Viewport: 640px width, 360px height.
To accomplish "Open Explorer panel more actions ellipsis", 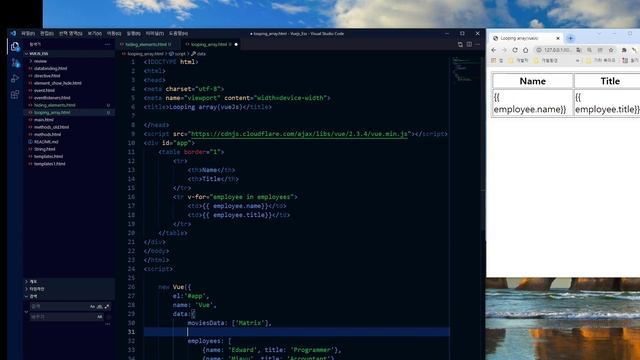I will (107, 44).
